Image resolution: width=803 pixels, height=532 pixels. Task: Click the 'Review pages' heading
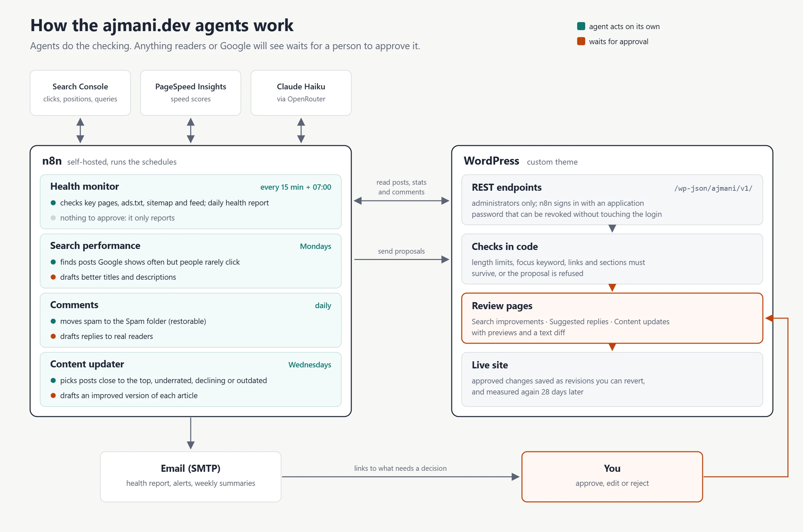pos(502,306)
